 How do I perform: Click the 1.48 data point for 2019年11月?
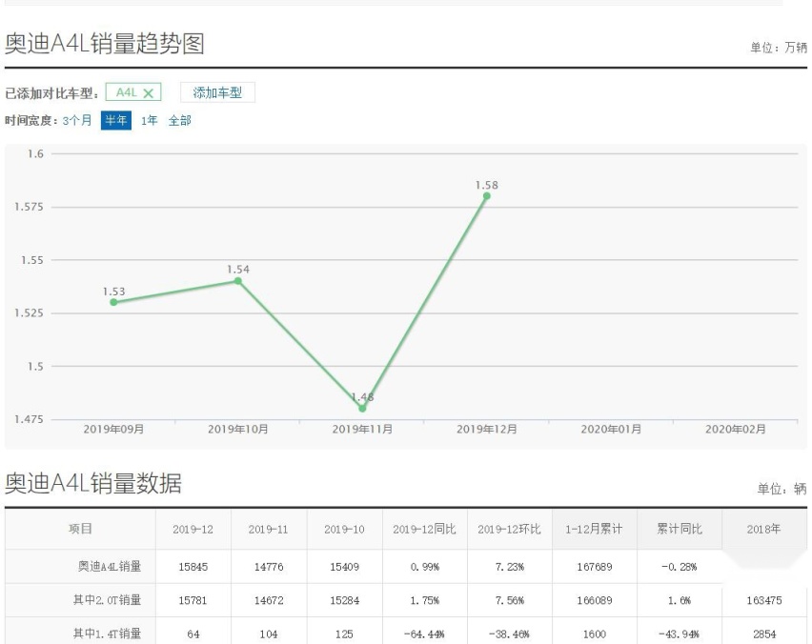(362, 409)
